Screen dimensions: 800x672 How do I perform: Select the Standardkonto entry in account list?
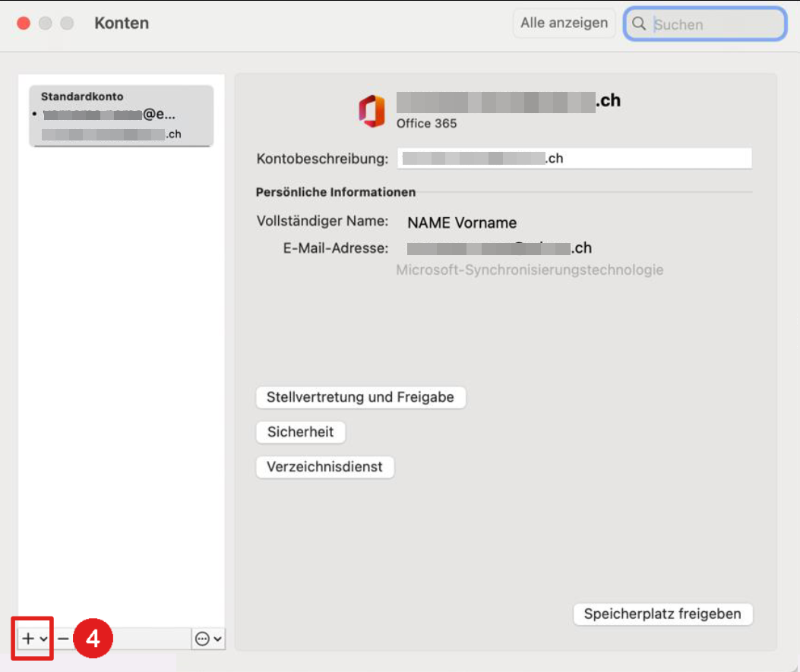pos(121,115)
